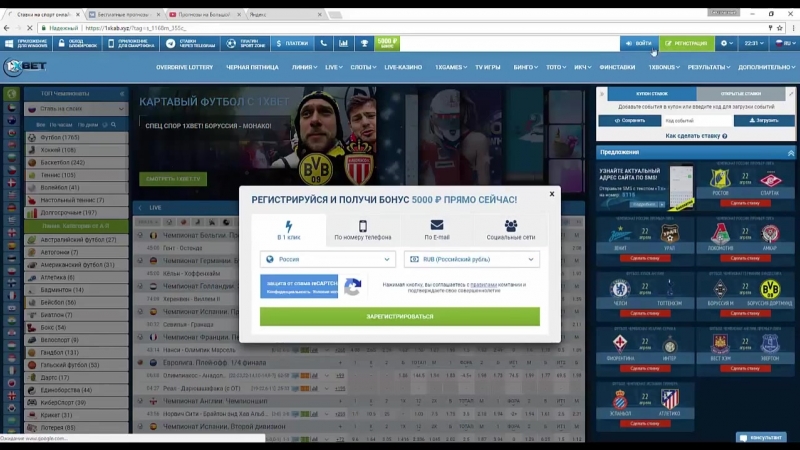The width and height of the screenshot is (800, 450).
Task: Open the 22:31 time dropdown
Action: pyautogui.click(x=754, y=44)
